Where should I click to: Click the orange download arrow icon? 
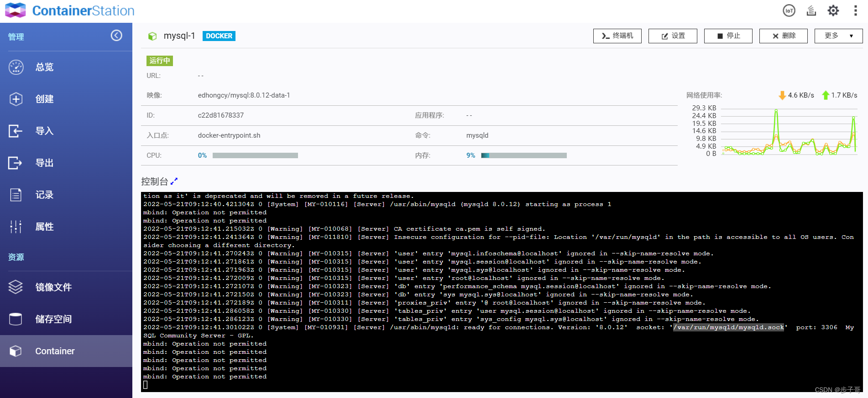[x=782, y=95]
